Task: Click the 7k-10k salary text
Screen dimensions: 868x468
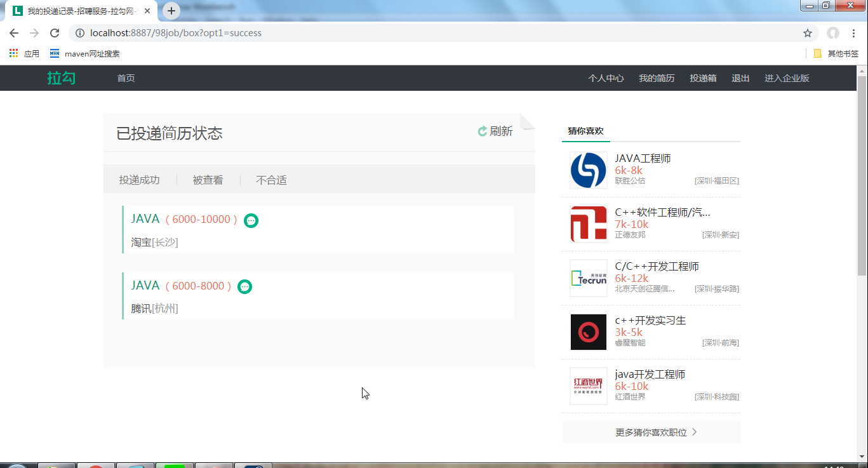Action: 632,224
